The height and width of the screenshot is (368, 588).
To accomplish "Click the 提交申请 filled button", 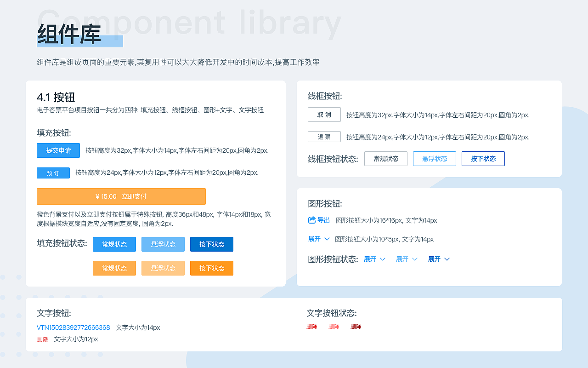I will pos(58,150).
